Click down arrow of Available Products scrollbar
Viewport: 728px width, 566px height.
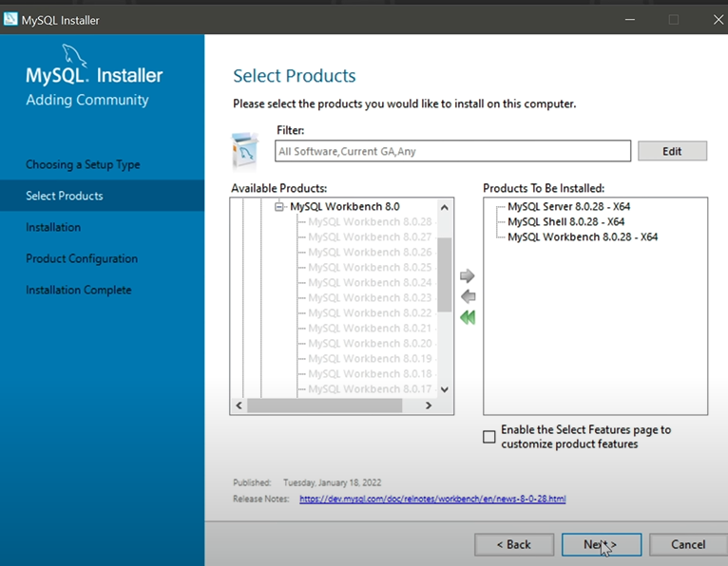coord(445,389)
